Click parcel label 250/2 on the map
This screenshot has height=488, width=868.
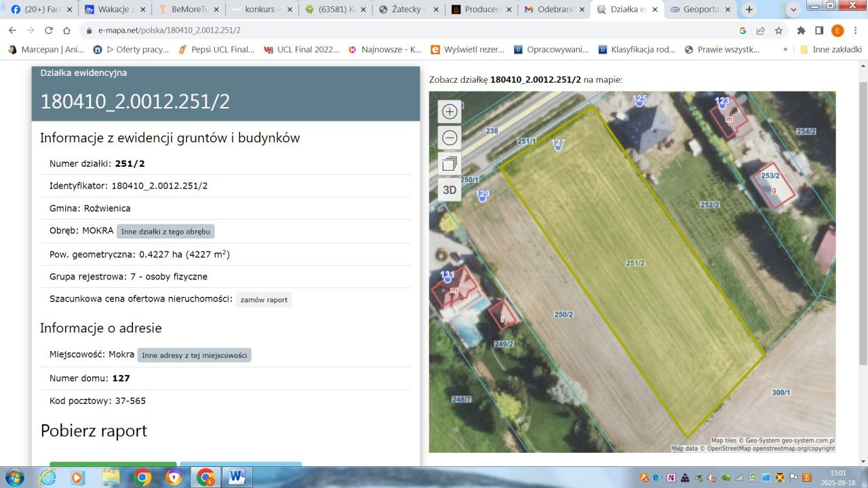564,314
